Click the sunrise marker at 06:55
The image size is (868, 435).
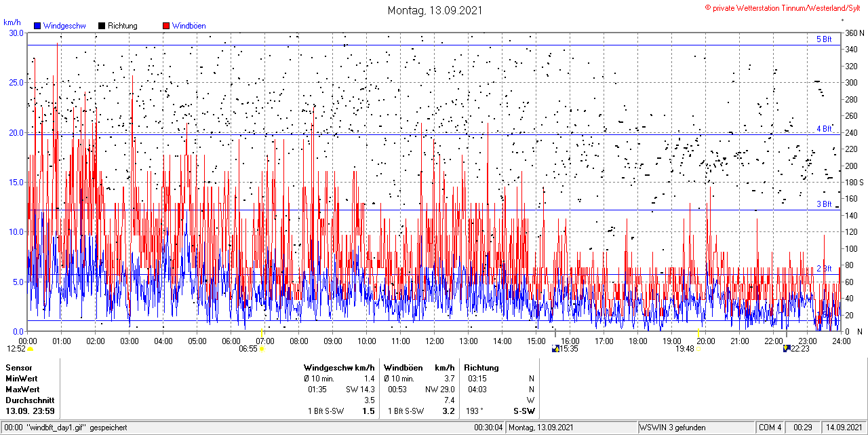click(262, 349)
